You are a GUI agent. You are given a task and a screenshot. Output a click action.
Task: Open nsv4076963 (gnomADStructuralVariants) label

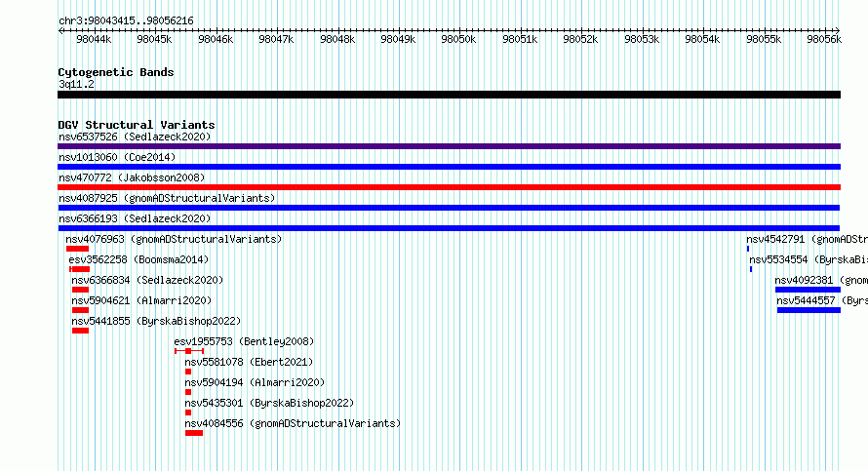(x=174, y=239)
